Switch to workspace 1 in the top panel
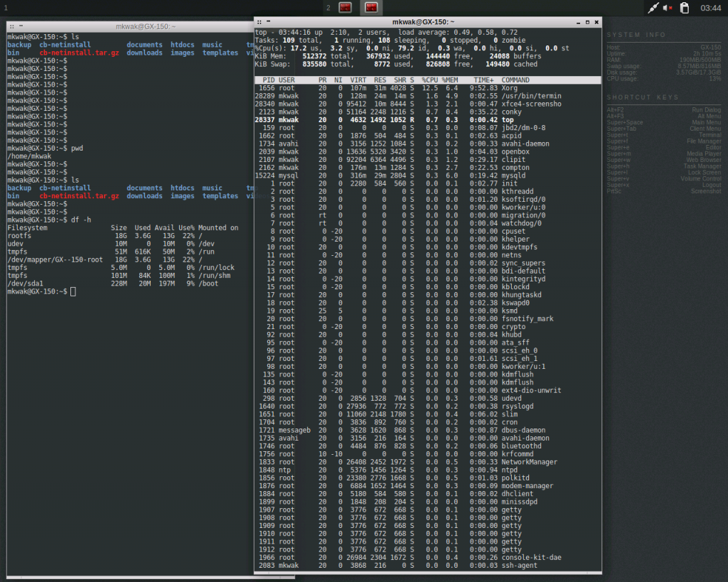This screenshot has height=582, width=728. pos(6,8)
